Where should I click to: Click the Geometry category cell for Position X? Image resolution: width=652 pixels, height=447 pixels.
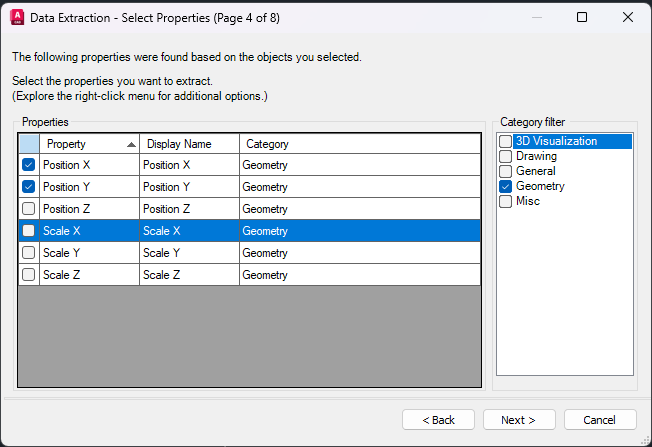pyautogui.click(x=360, y=165)
